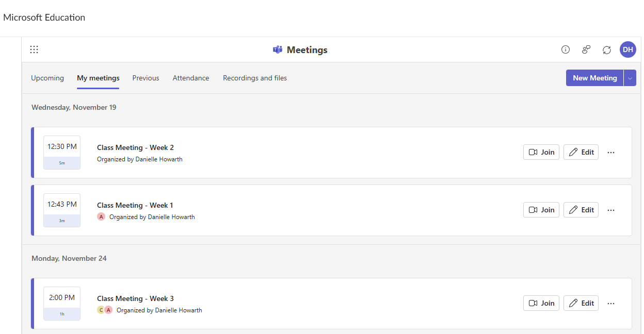The height and width of the screenshot is (334, 644).
Task: Edit Class Meeting - Week 2
Action: 581,152
